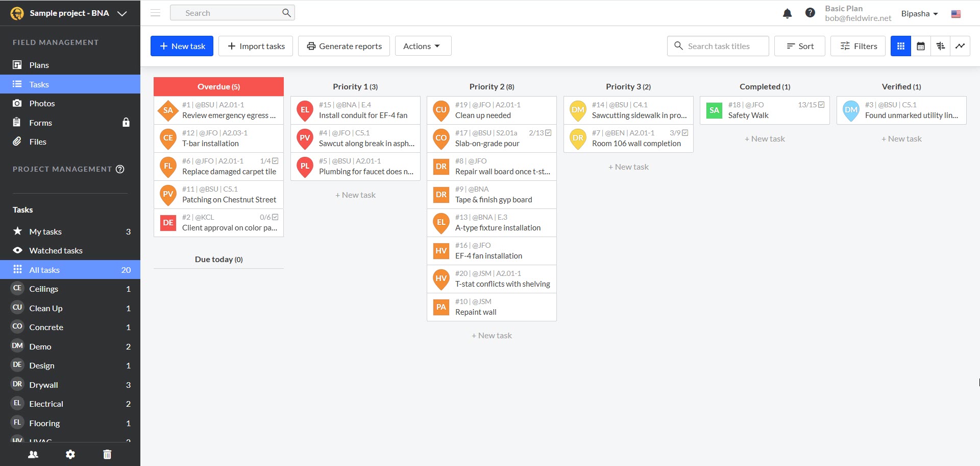Switch to calendar view
The width and height of the screenshot is (980, 466).
tap(921, 46)
